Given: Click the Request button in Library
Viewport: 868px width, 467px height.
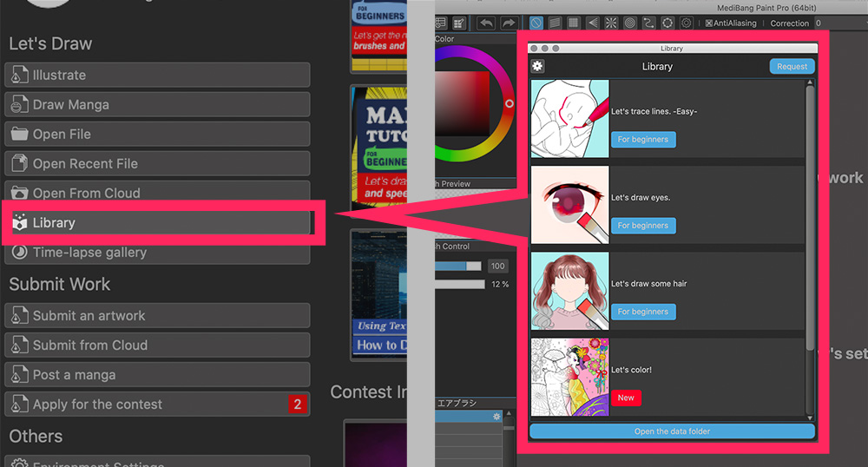Looking at the screenshot, I should (x=792, y=66).
